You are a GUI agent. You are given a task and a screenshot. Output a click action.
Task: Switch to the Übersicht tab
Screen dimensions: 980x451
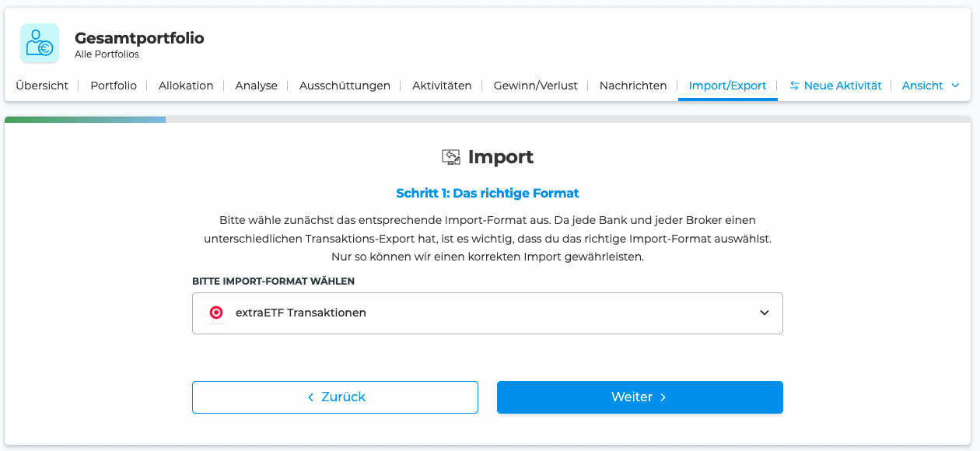(42, 86)
